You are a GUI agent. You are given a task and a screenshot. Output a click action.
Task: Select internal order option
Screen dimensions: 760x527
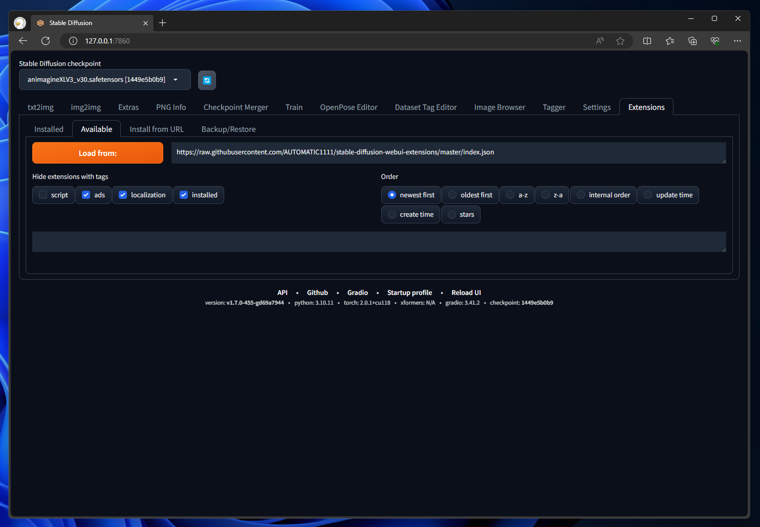[x=603, y=195]
